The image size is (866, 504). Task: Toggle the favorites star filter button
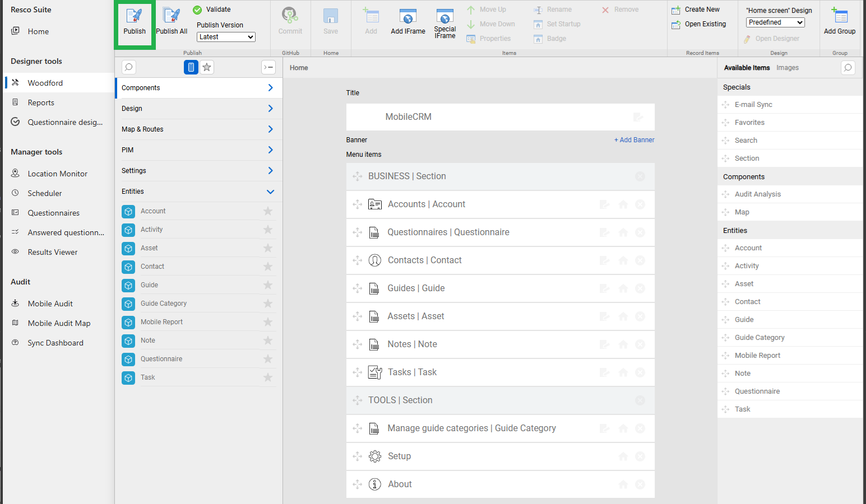click(207, 67)
